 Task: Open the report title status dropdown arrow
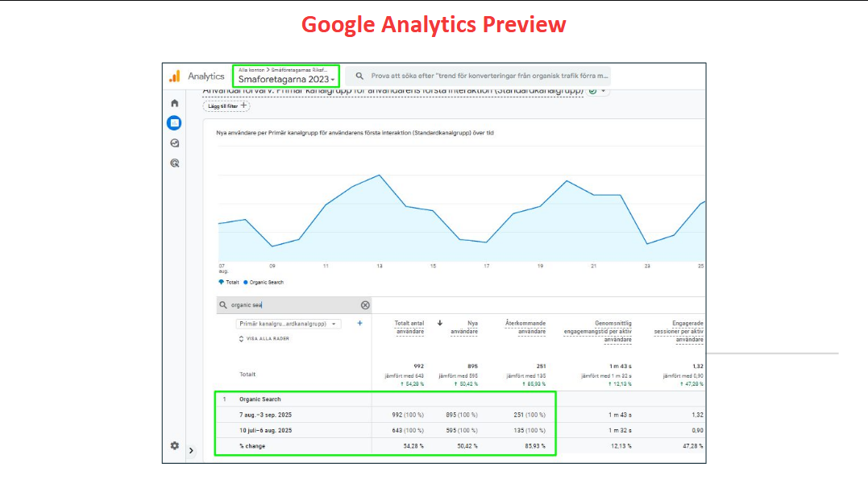tap(603, 91)
